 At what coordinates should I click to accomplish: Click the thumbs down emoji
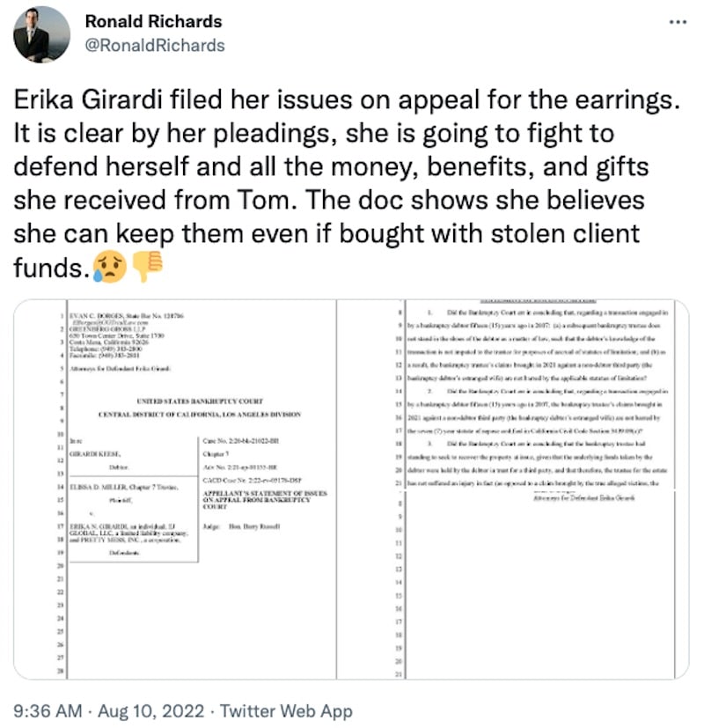tap(147, 267)
